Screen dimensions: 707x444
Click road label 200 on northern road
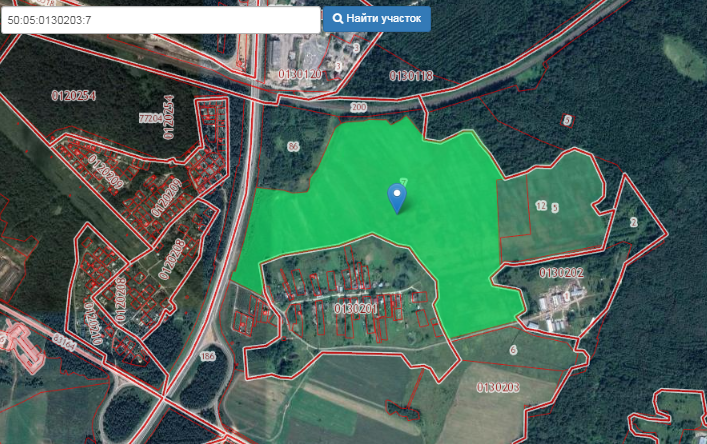(x=359, y=105)
